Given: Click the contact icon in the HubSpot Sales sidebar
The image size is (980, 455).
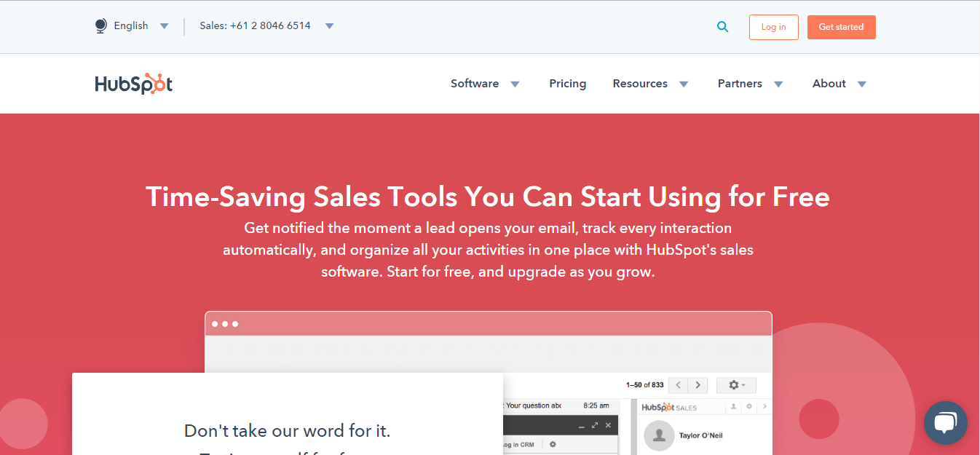Looking at the screenshot, I should click(x=734, y=407).
